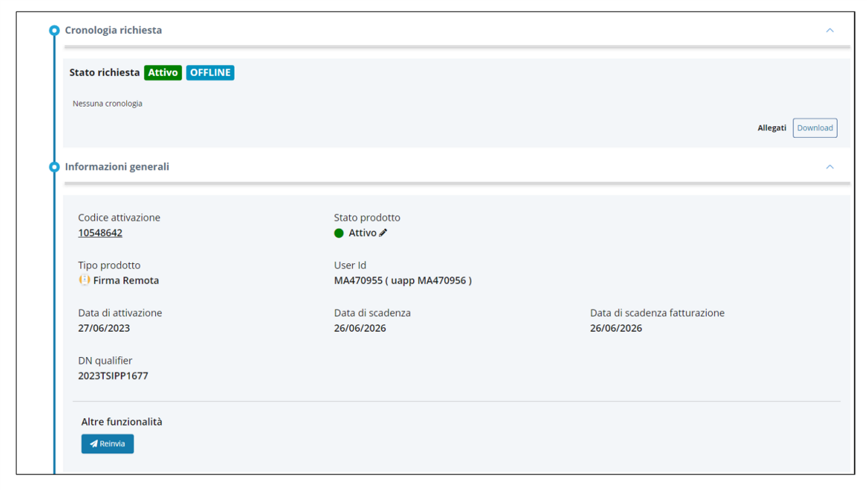Click the Firma Remota product icon

click(84, 280)
